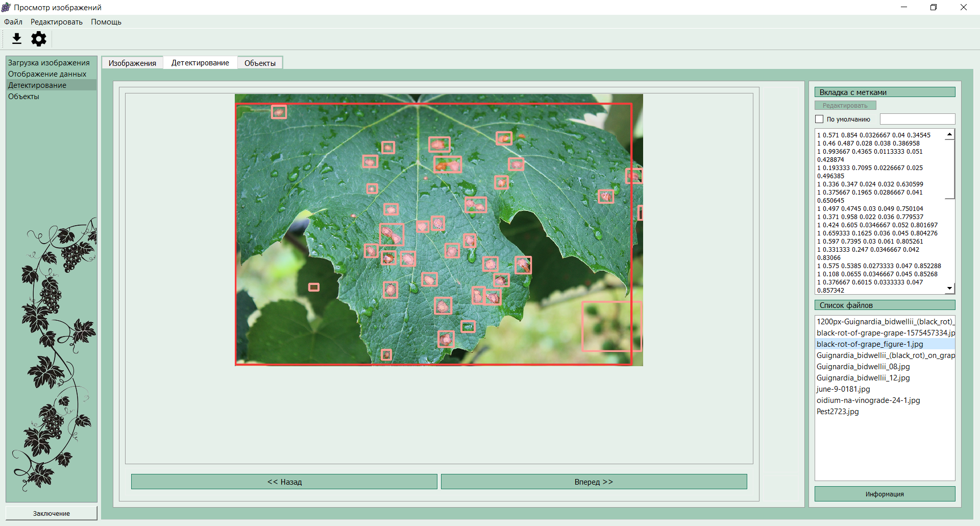This screenshot has height=526, width=980.
Task: Click the 'Информация' button
Action: pos(885,494)
